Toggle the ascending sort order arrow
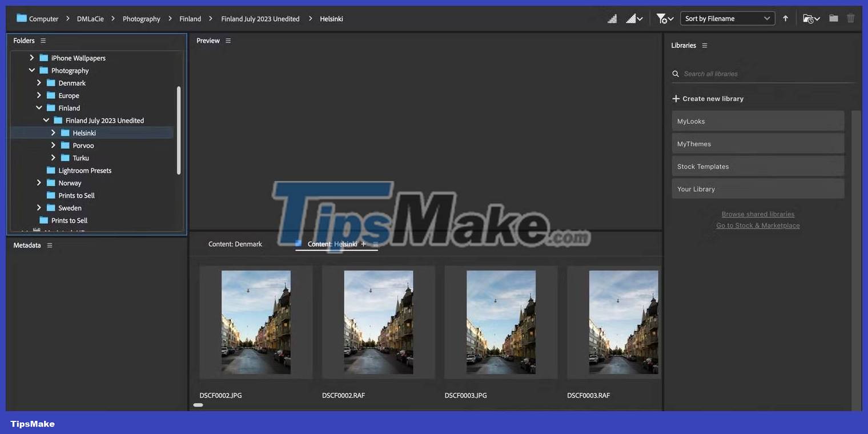 click(785, 18)
